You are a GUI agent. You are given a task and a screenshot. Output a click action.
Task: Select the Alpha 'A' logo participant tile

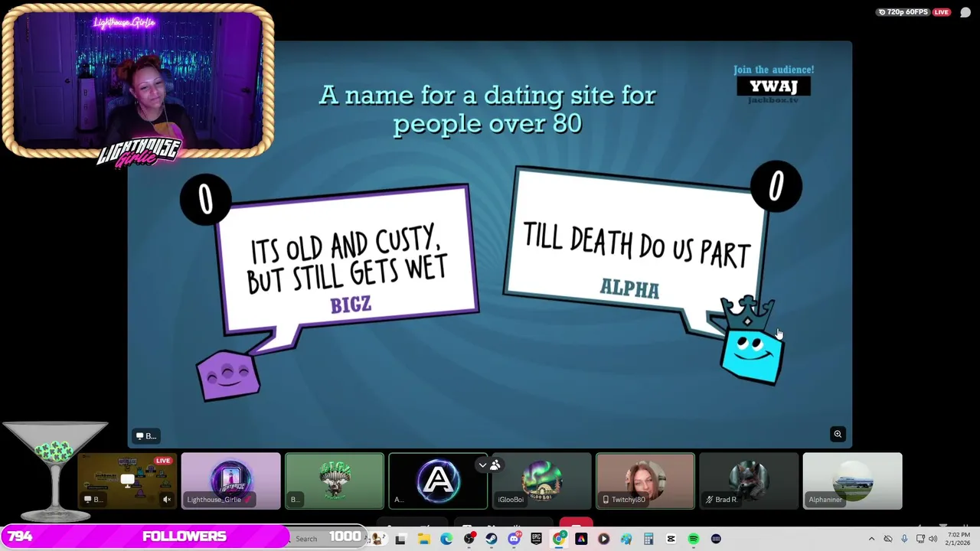point(438,481)
